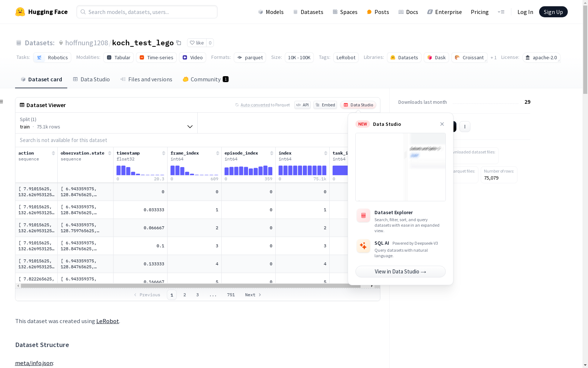Close the Data Studio popup
The image size is (588, 368).
tap(442, 124)
